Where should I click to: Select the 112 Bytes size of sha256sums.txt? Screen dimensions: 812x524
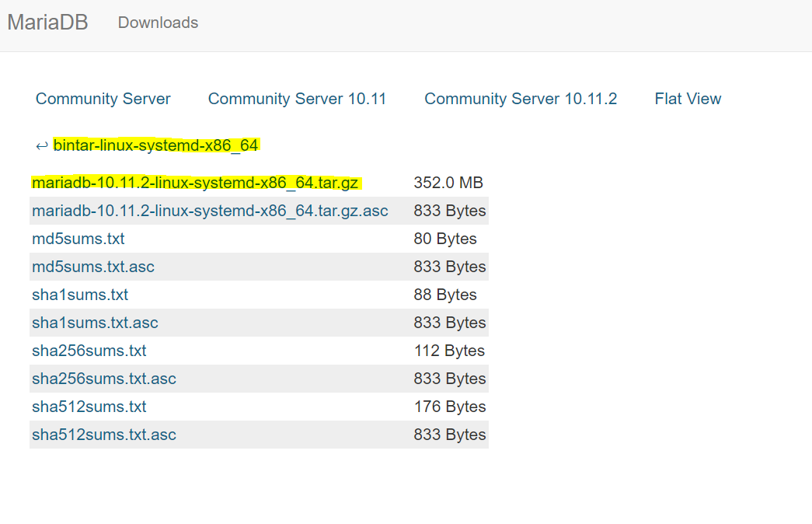(449, 351)
